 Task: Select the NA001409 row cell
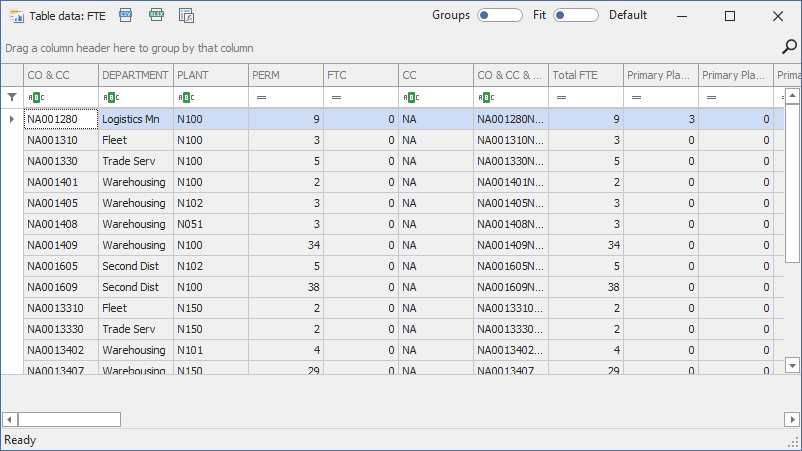click(60, 245)
